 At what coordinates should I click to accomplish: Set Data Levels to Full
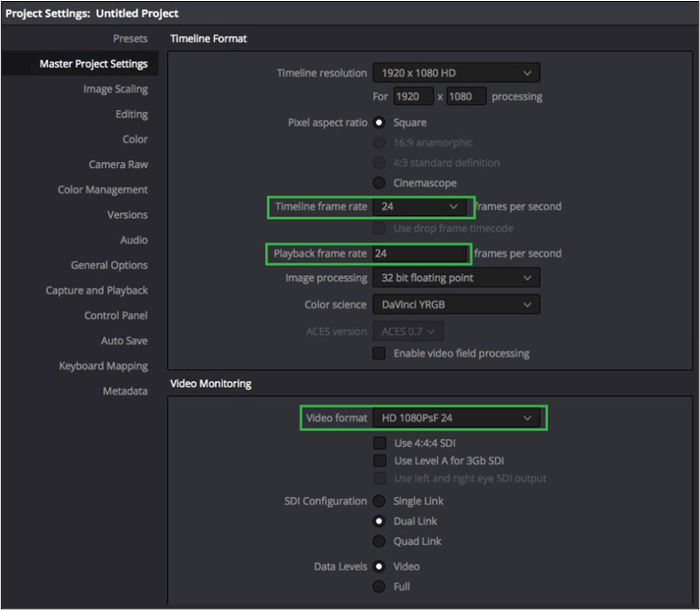coord(380,586)
